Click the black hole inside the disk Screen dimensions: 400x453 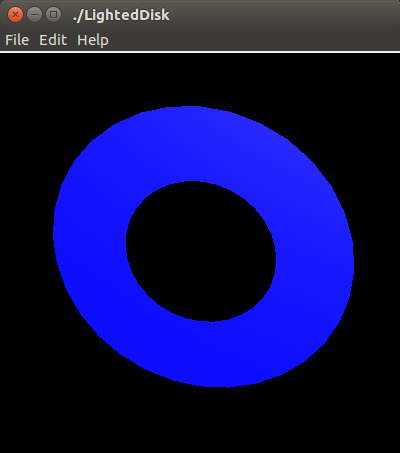tap(201, 251)
